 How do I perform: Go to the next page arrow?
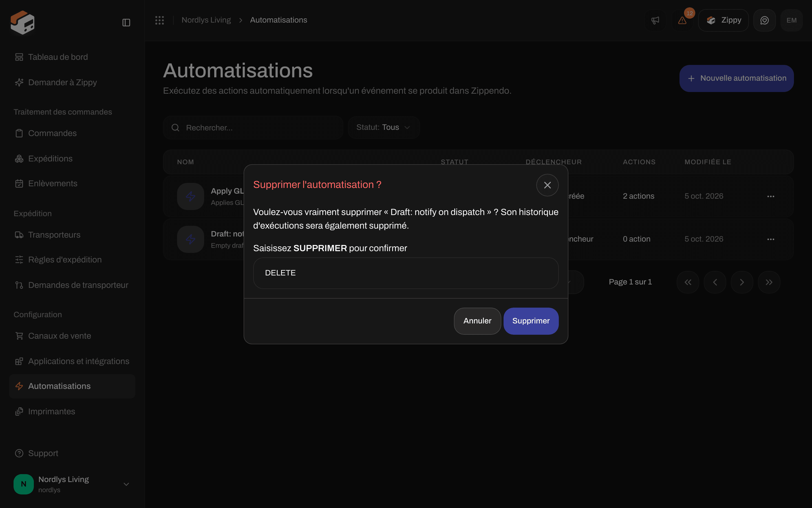click(x=742, y=282)
